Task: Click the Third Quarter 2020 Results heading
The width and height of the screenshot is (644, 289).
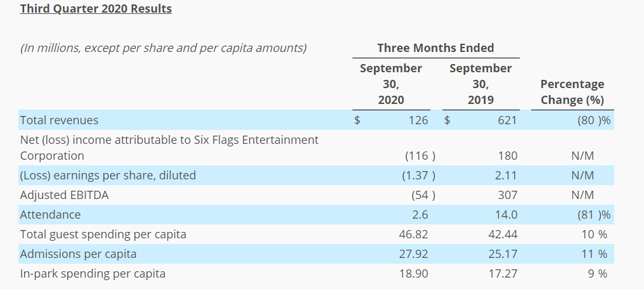Action: (x=96, y=9)
